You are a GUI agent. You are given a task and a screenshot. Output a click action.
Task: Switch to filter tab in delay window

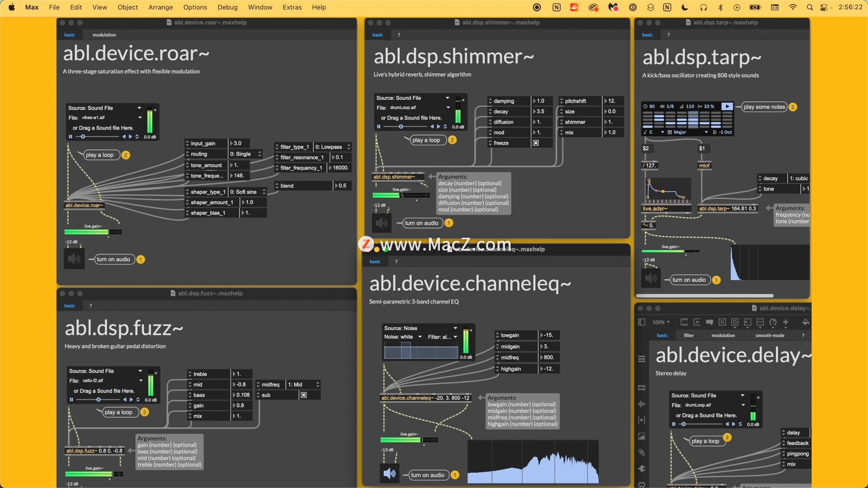point(689,335)
